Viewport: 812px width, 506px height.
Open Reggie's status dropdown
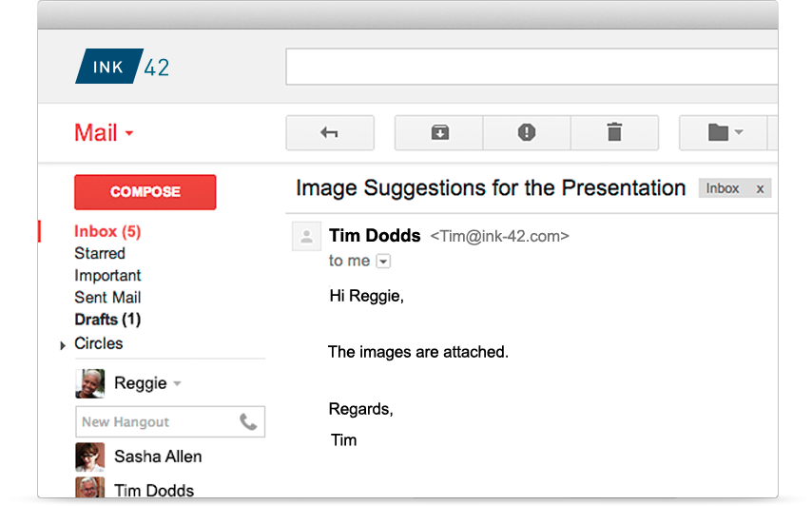click(x=177, y=383)
